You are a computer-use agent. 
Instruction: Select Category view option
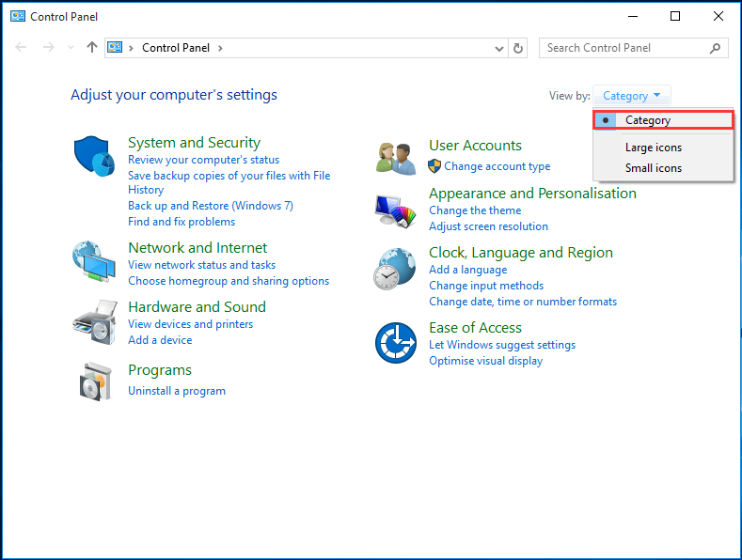663,120
